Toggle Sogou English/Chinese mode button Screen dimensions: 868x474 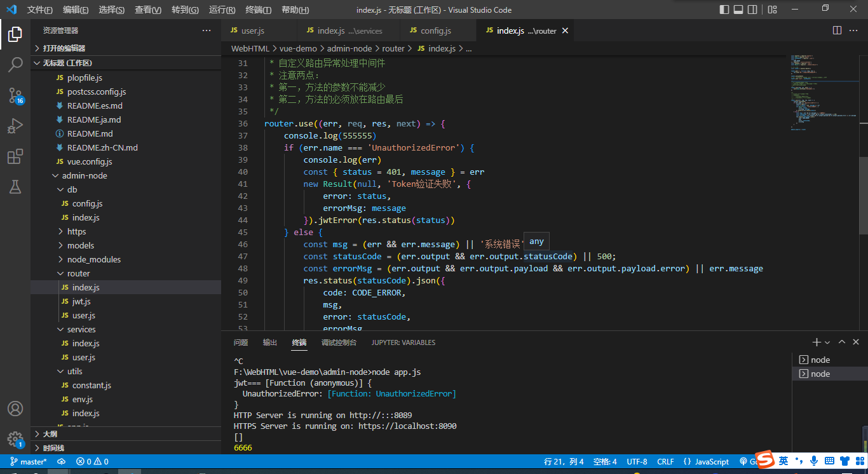coord(783,461)
